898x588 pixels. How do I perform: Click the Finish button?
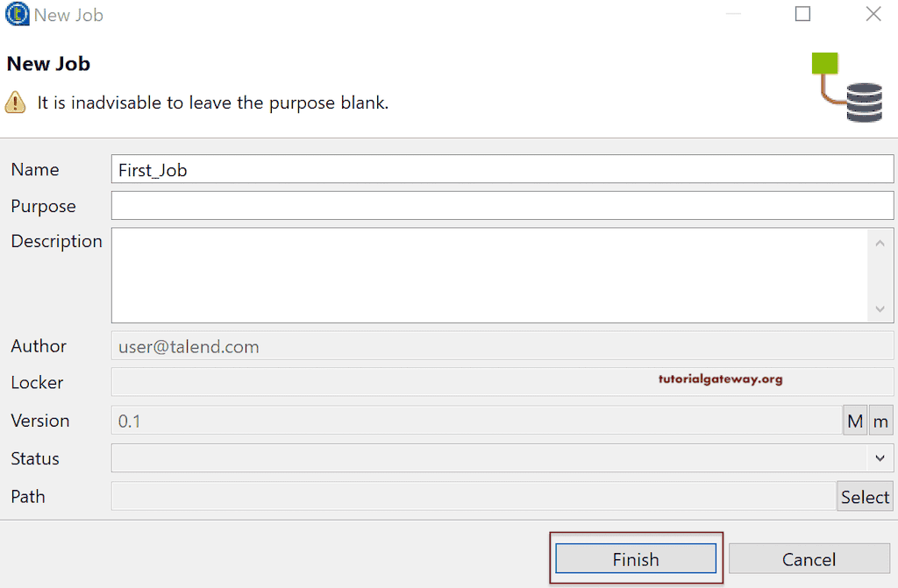click(x=636, y=559)
